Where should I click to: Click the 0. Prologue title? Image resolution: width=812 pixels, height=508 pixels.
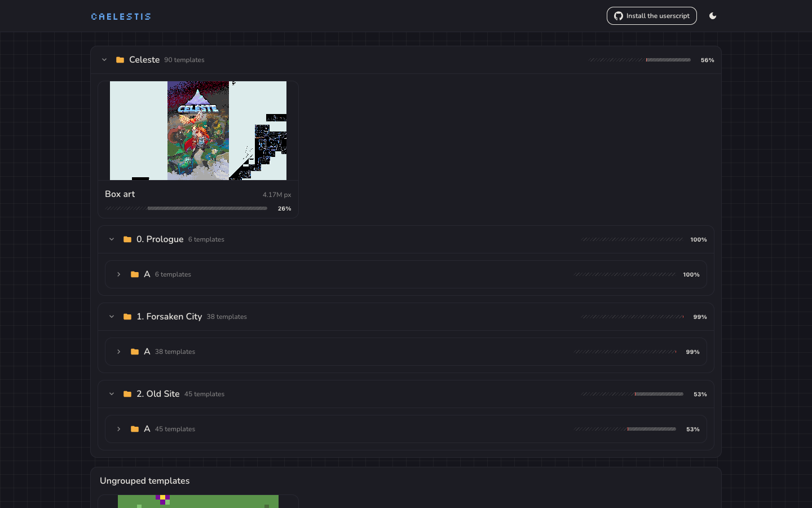[x=160, y=239]
